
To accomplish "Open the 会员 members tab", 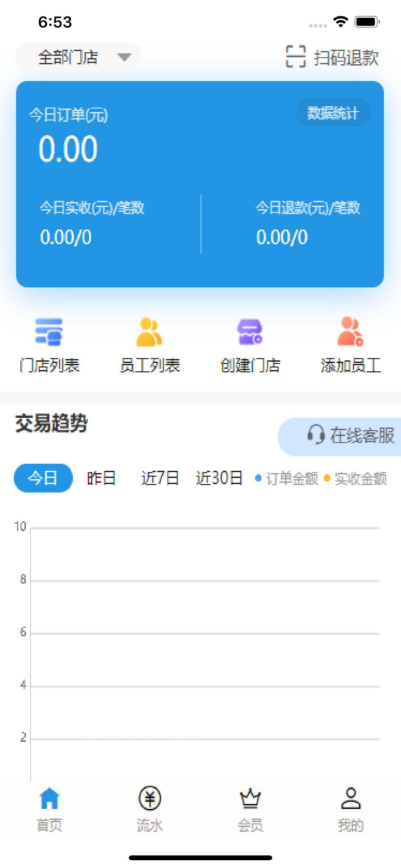I will point(250,810).
